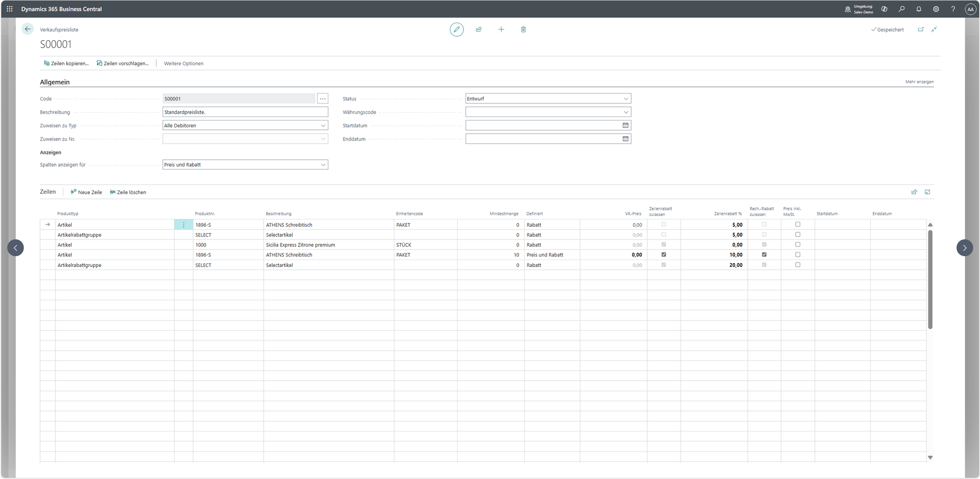The width and height of the screenshot is (980, 479).
Task: Click Neue Zeile button
Action: (x=86, y=192)
